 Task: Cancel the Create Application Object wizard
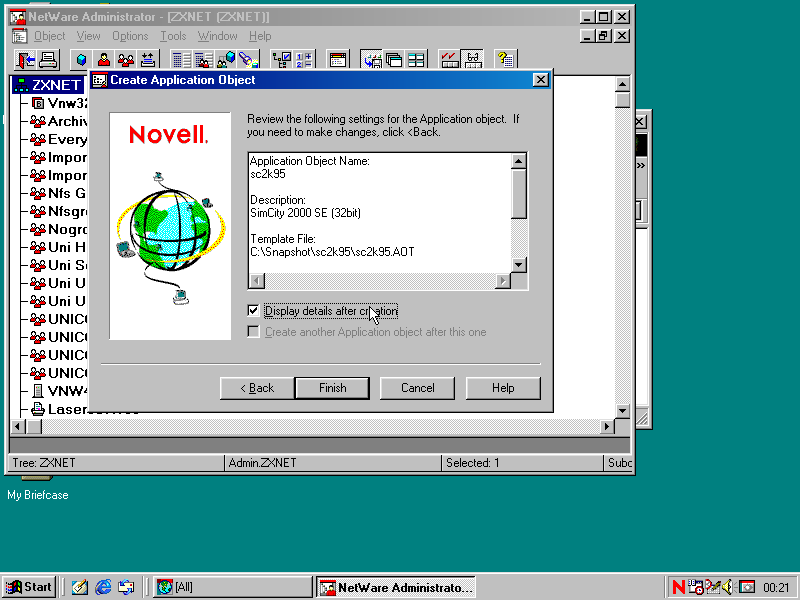tap(417, 388)
